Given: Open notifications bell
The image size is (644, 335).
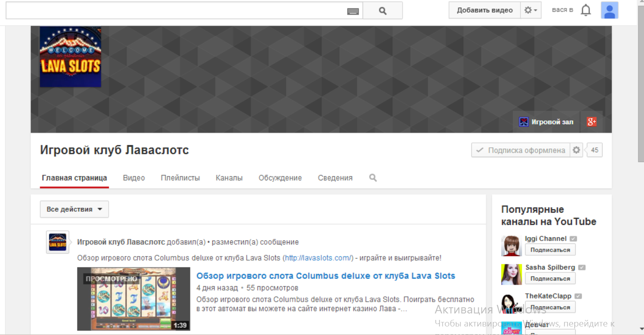Looking at the screenshot, I should point(586,10).
